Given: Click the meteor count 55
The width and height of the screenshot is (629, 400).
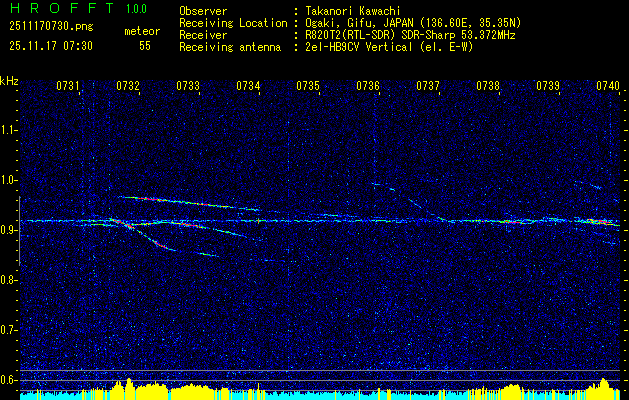Looking at the screenshot, I should click(x=145, y=46).
